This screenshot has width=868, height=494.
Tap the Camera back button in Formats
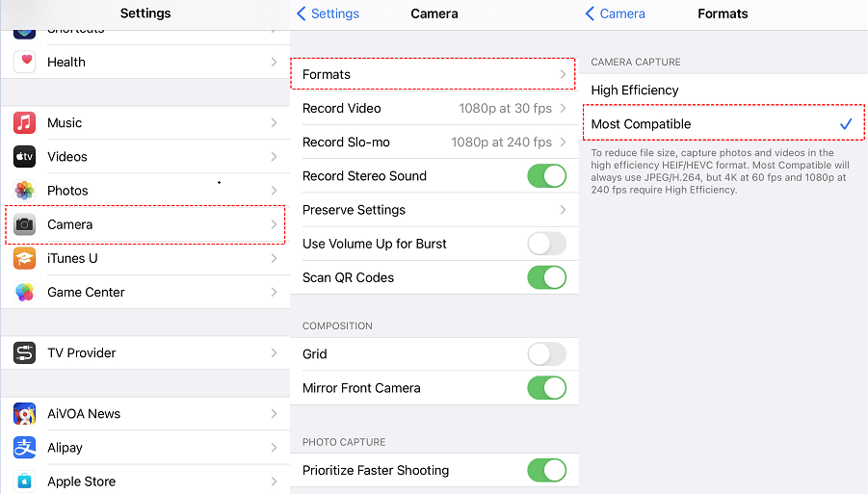616,13
